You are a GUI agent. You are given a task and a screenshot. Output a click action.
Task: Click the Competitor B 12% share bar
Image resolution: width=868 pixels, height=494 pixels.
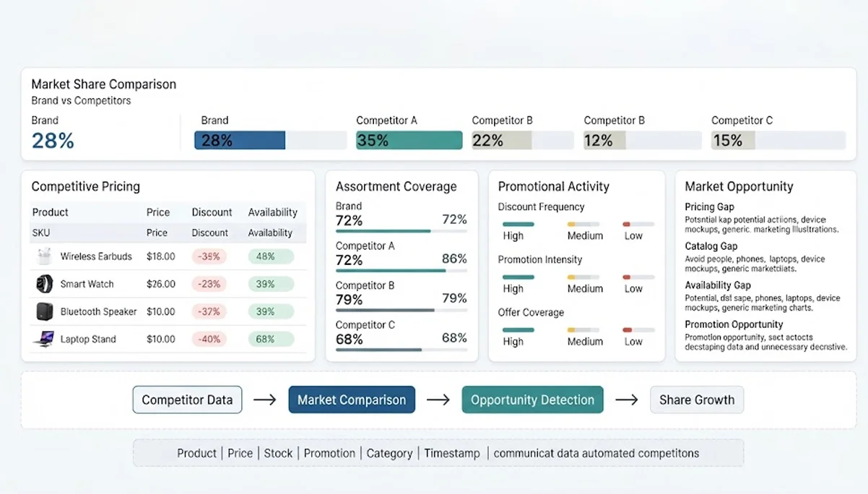(643, 140)
